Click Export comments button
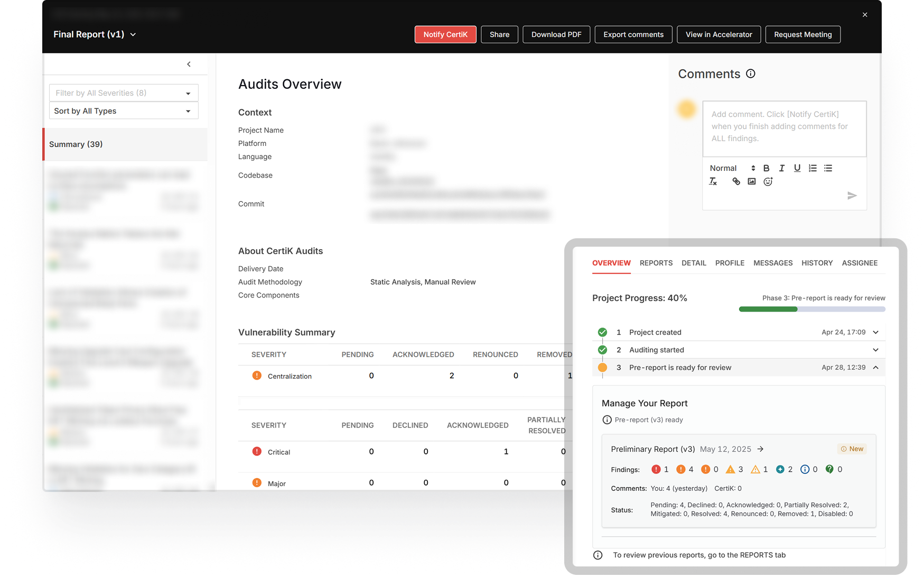 click(633, 34)
